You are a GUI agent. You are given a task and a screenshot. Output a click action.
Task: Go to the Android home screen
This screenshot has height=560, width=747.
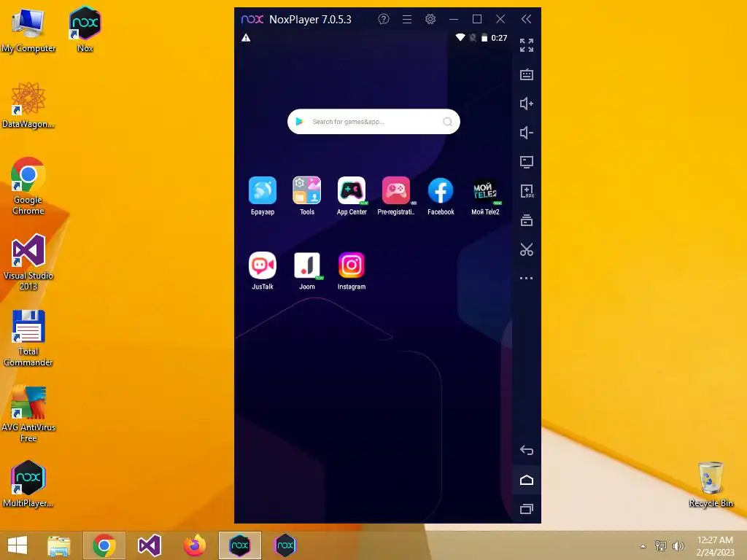pos(527,480)
